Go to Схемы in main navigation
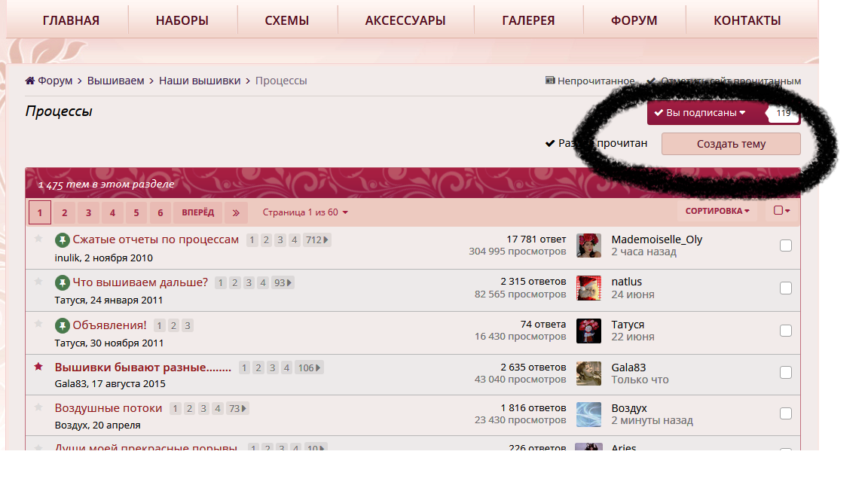Image resolution: width=868 pixels, height=488 pixels. click(287, 20)
